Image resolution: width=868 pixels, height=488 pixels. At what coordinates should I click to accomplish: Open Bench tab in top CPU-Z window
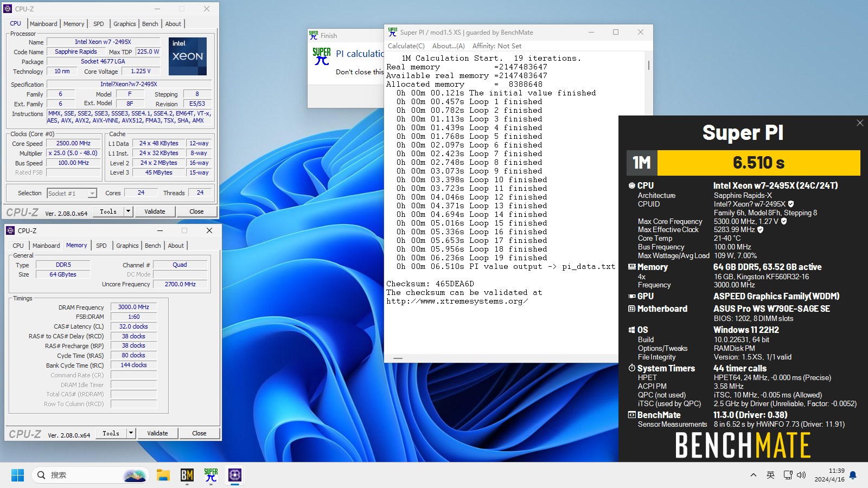pyautogui.click(x=150, y=24)
